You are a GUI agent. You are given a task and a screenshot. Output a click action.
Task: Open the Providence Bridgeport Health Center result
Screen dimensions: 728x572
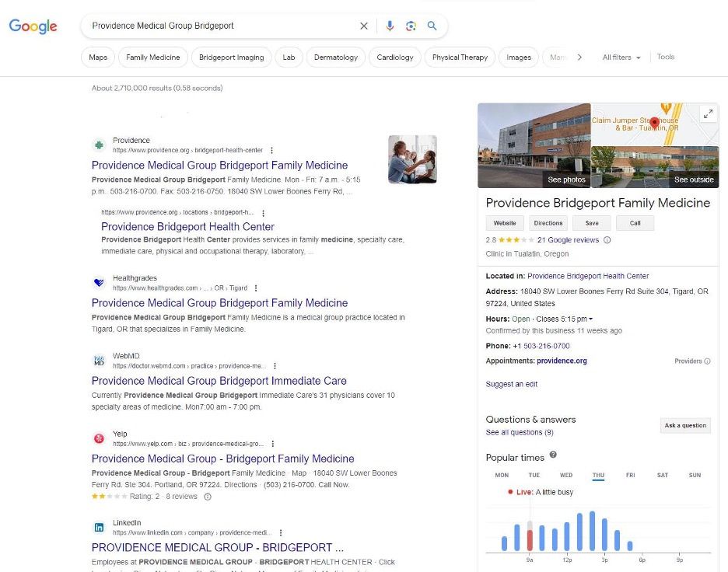pyautogui.click(x=187, y=226)
